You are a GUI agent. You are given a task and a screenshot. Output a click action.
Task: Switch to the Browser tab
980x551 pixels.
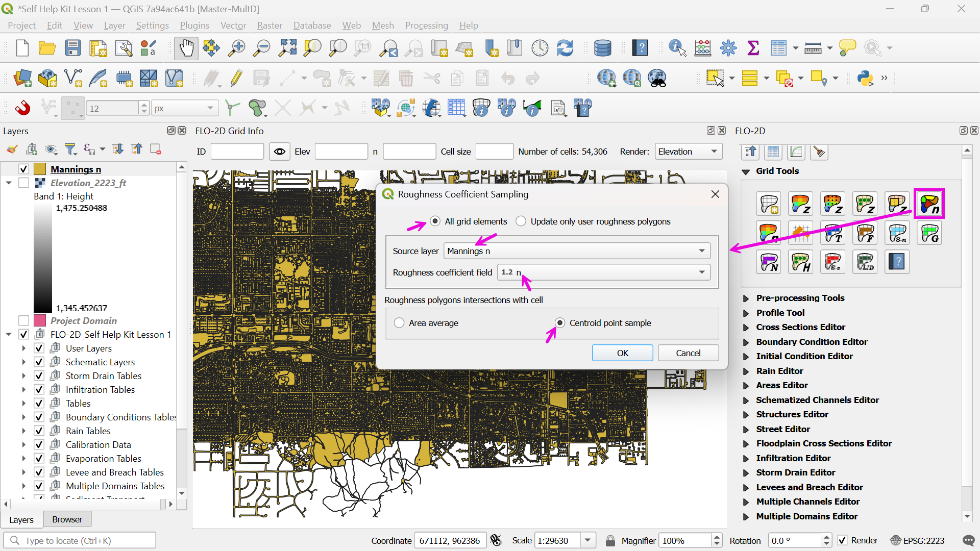click(x=67, y=519)
